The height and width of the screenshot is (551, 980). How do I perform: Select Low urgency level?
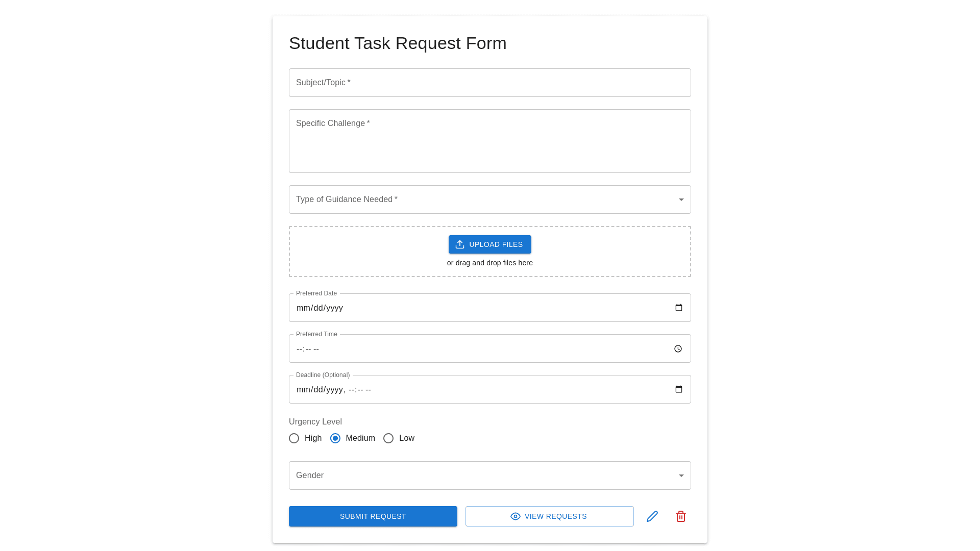click(388, 438)
